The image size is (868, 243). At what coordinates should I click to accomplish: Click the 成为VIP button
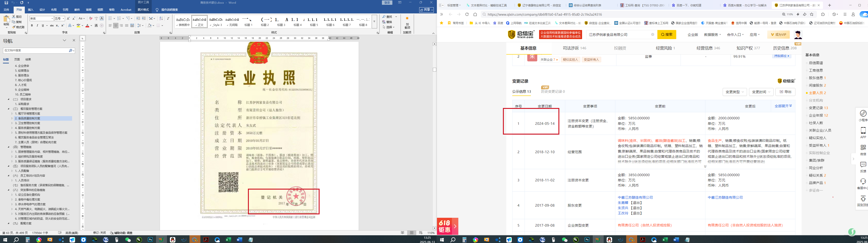pos(778,35)
